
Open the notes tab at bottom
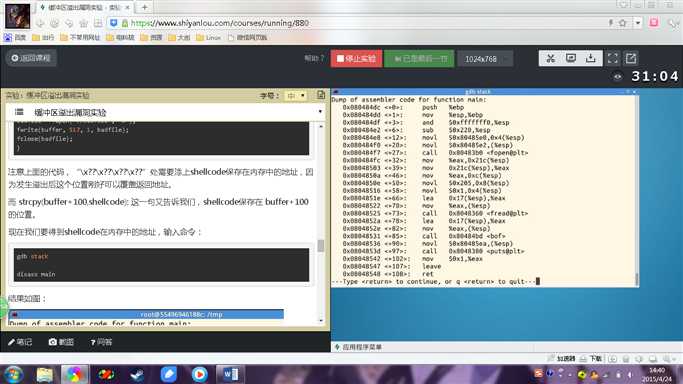(20, 342)
